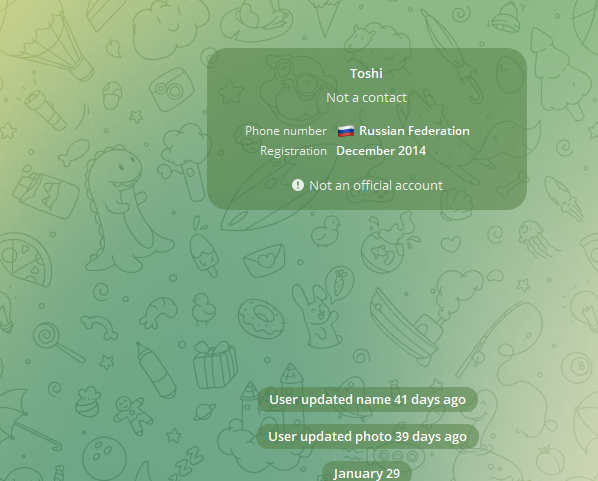Click the Registration label
The height and width of the screenshot is (481, 598).
click(x=293, y=151)
